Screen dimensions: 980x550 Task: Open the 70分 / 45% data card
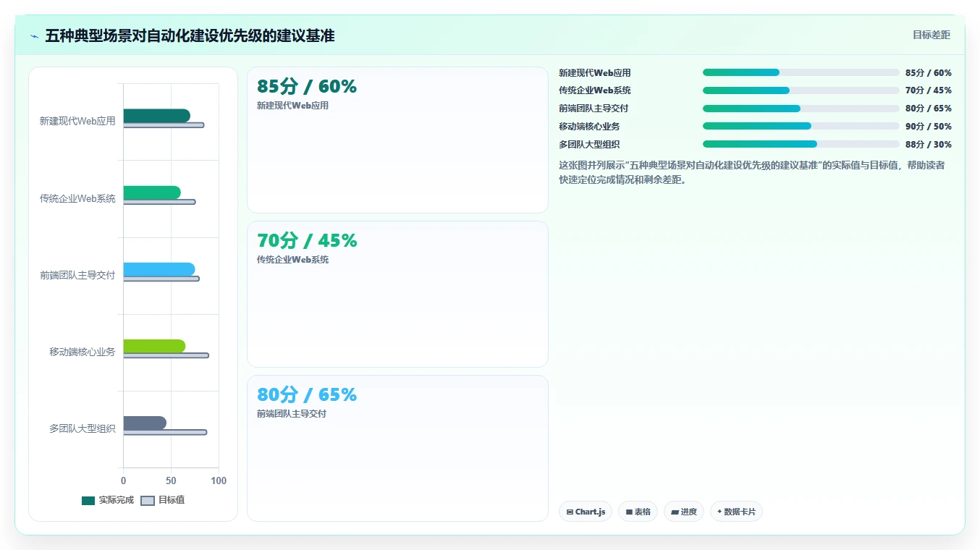coord(397,295)
